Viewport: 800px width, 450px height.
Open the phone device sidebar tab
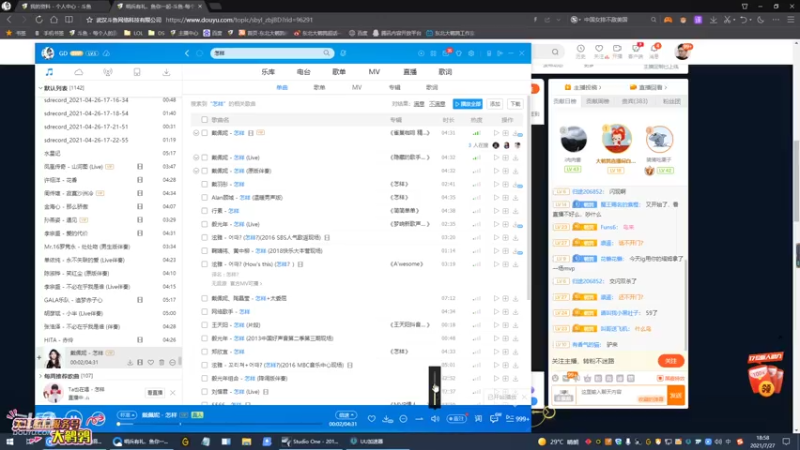(137, 72)
